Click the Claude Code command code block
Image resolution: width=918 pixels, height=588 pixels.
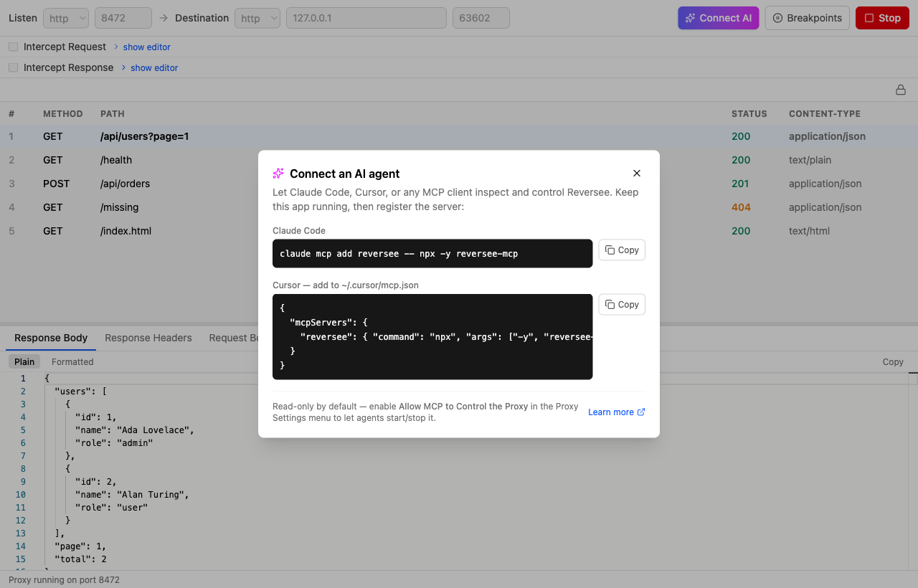(x=432, y=254)
